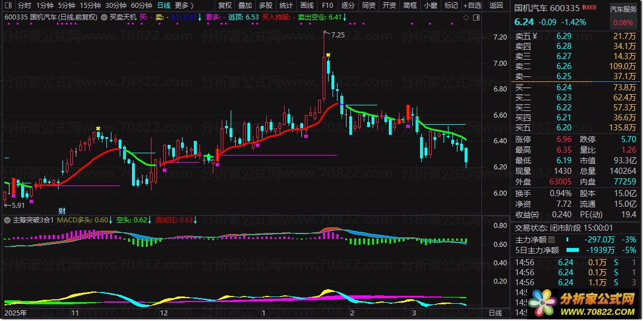
Task: Click the 国机汽车 600335 stock title
Action: [547, 8]
